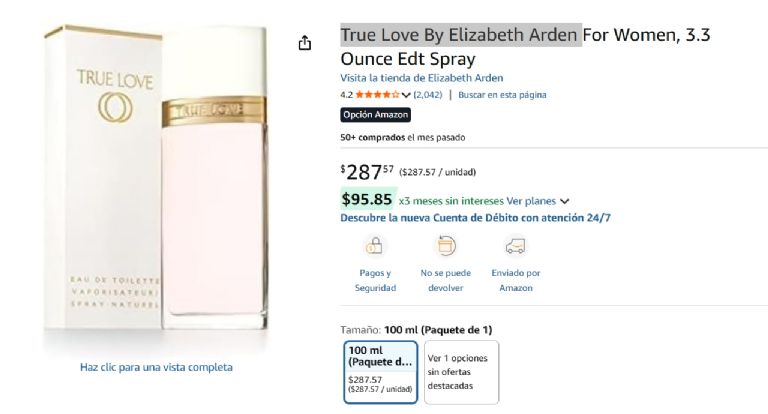
Task: Click the Buscar en esta página link
Action: tap(502, 95)
